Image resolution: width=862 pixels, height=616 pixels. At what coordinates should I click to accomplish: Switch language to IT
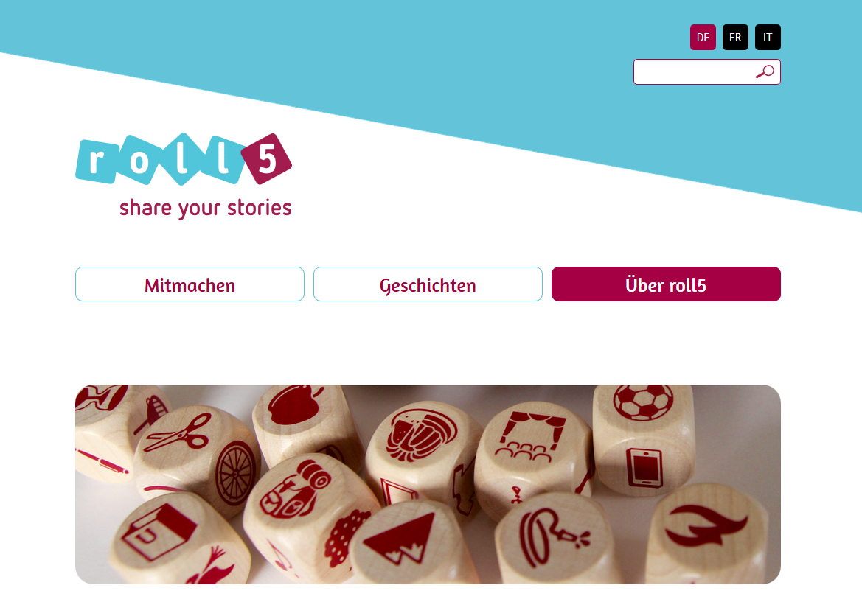coord(768,38)
